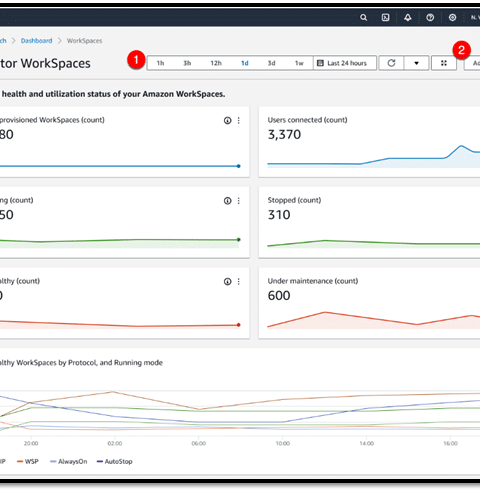480x492 pixels.
Task: Open notifications bell in top bar
Action: point(408,17)
